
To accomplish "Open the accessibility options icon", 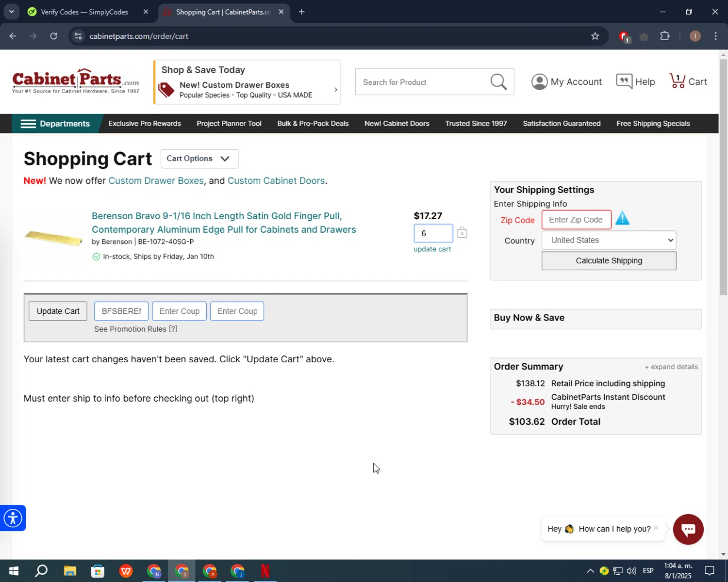I will tap(13, 518).
